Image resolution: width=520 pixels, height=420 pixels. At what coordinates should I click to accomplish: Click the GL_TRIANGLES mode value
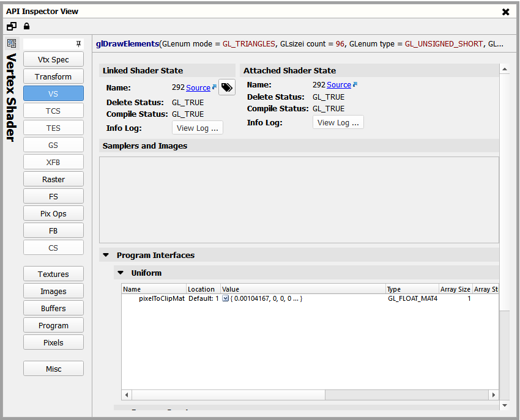coord(249,44)
